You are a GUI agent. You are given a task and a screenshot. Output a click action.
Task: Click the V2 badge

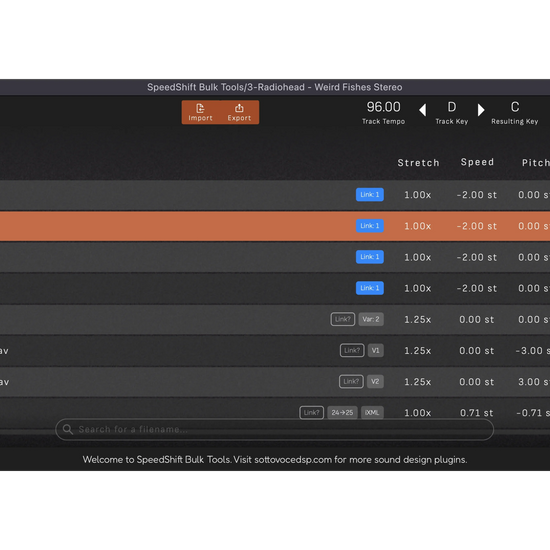(x=375, y=382)
